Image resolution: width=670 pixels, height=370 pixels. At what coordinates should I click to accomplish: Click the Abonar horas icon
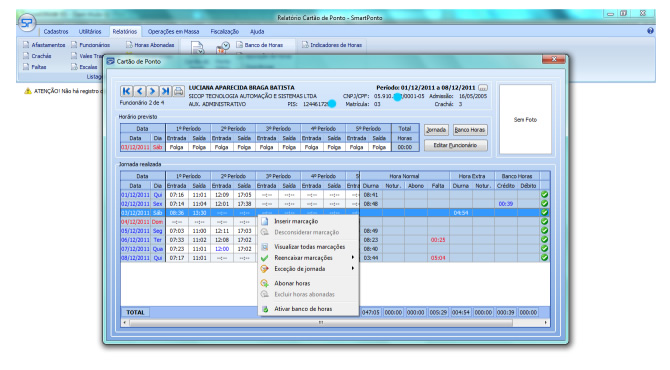[x=265, y=283]
